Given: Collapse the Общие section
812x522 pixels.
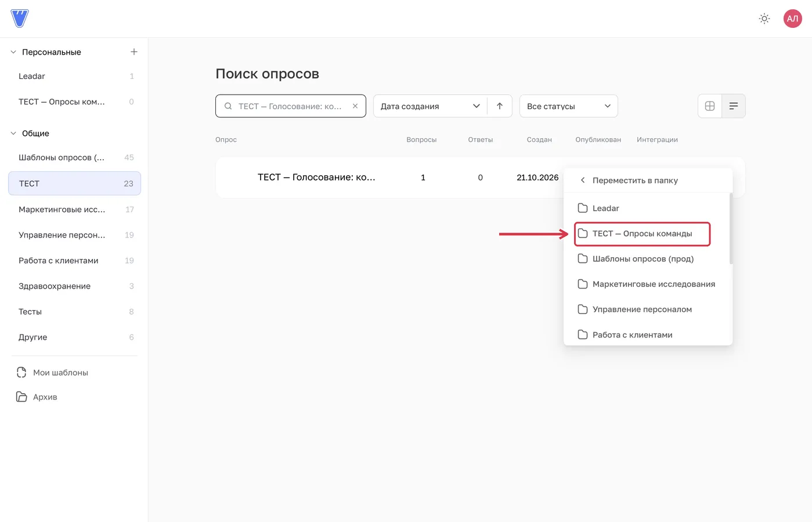Looking at the screenshot, I should (13, 133).
